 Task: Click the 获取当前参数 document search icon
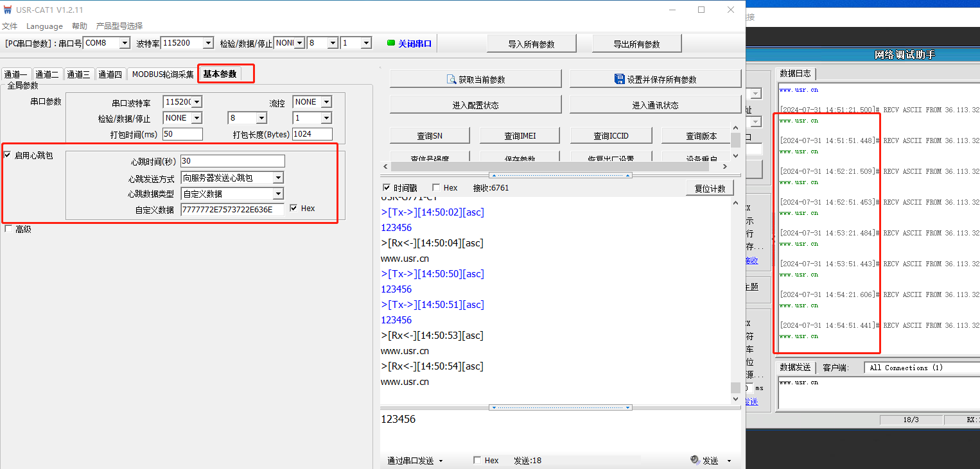451,80
